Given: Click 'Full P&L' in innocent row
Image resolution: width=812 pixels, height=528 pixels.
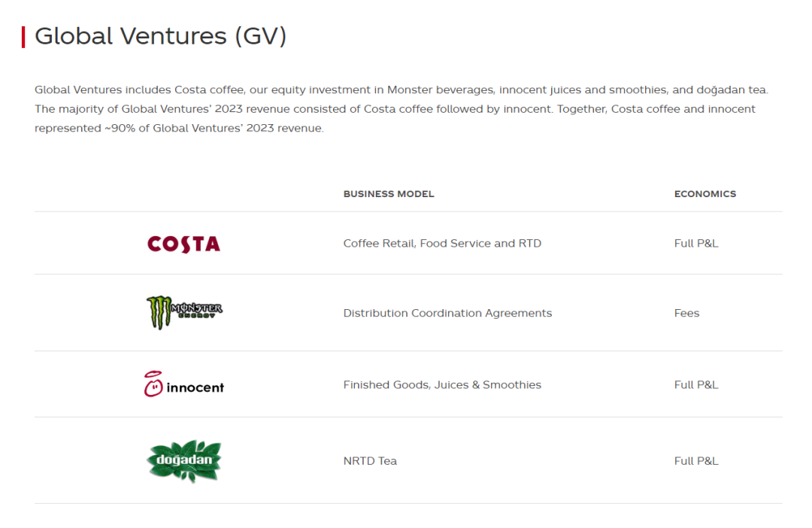Looking at the screenshot, I should [696, 385].
